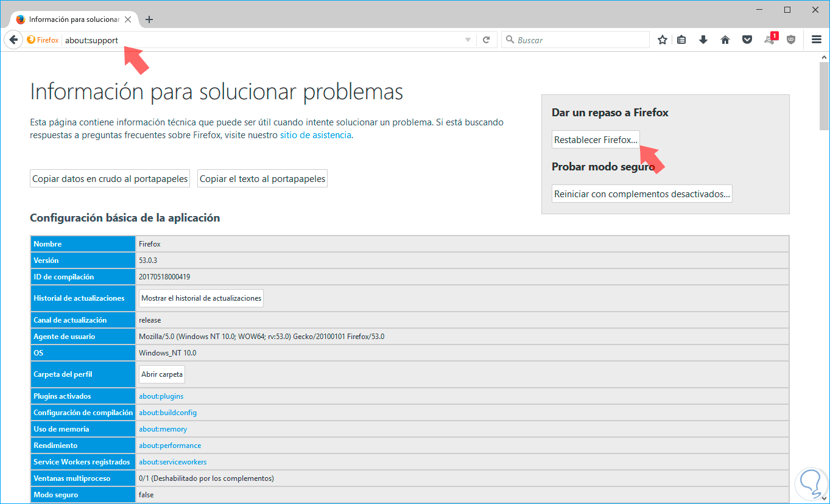Click the Configuración básica de la aplicación heading
830x504 pixels.
[x=125, y=217]
